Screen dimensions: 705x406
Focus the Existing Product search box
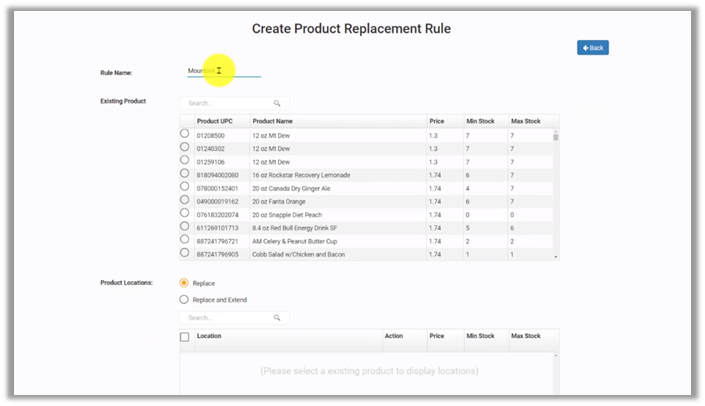(x=225, y=103)
